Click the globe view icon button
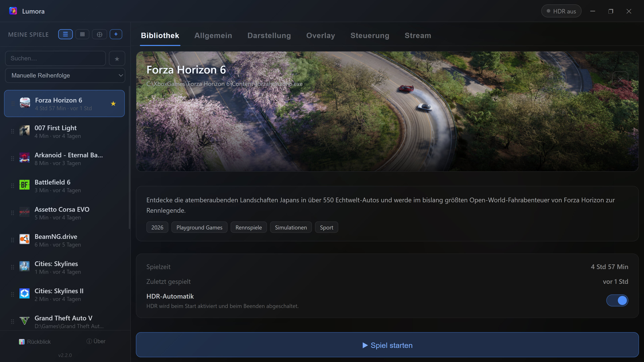This screenshot has width=644, height=362. click(x=99, y=34)
